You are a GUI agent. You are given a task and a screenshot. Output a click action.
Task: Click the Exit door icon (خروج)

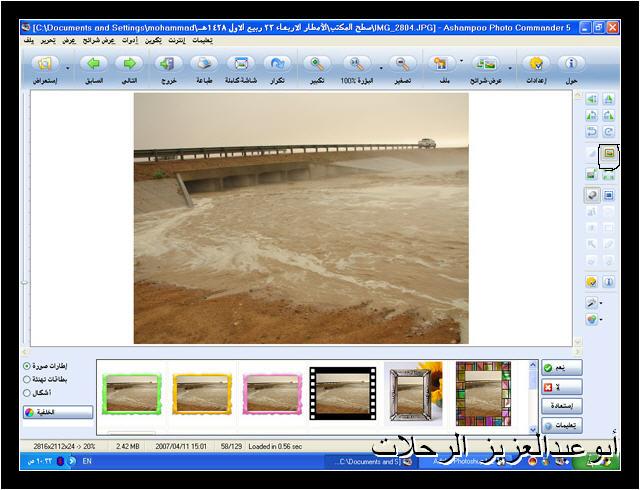click(167, 64)
